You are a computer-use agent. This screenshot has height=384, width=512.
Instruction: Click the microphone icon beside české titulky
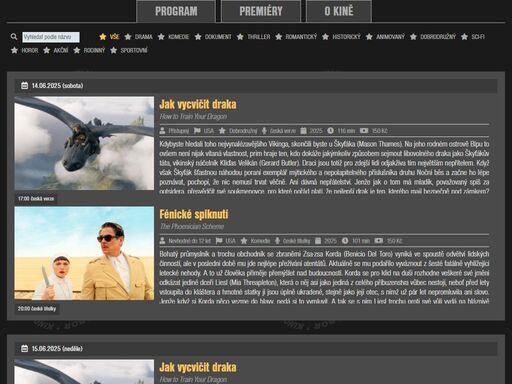point(277,241)
